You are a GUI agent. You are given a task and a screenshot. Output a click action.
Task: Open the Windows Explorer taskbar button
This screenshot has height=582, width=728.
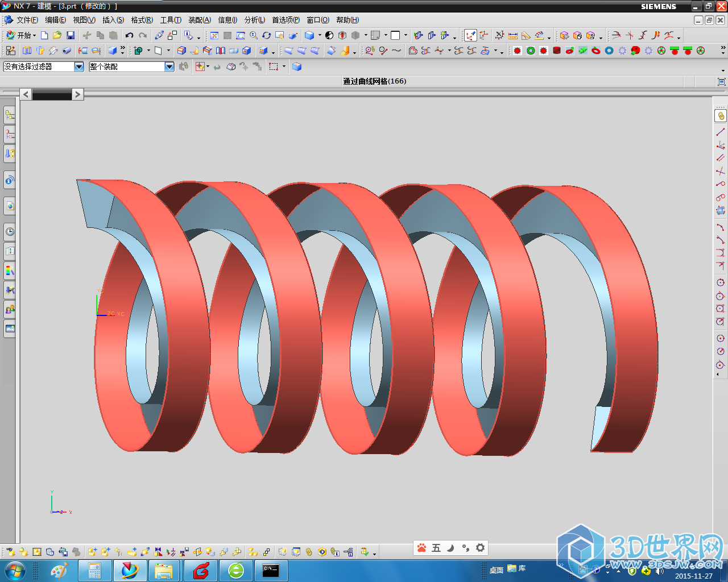[x=164, y=571]
